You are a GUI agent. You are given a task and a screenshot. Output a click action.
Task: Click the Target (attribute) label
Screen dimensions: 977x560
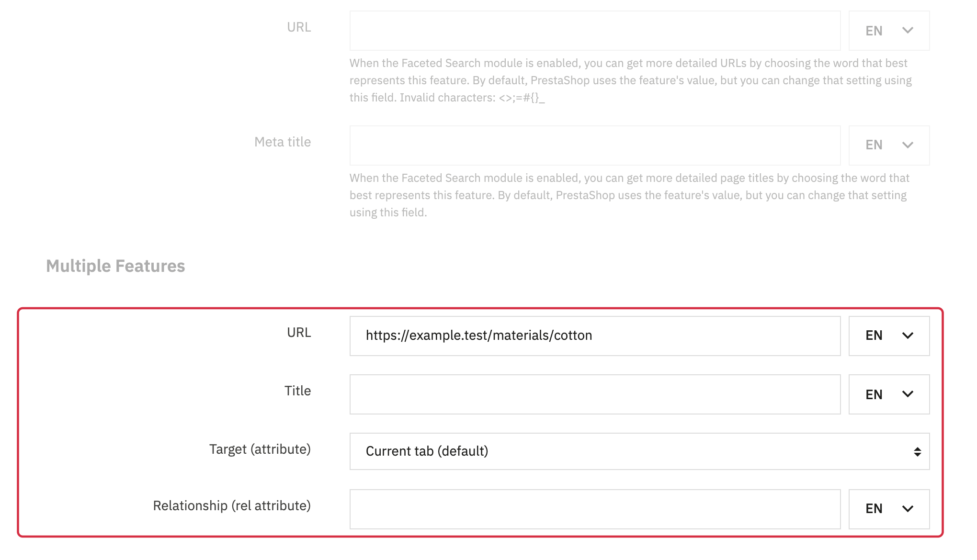tap(260, 449)
